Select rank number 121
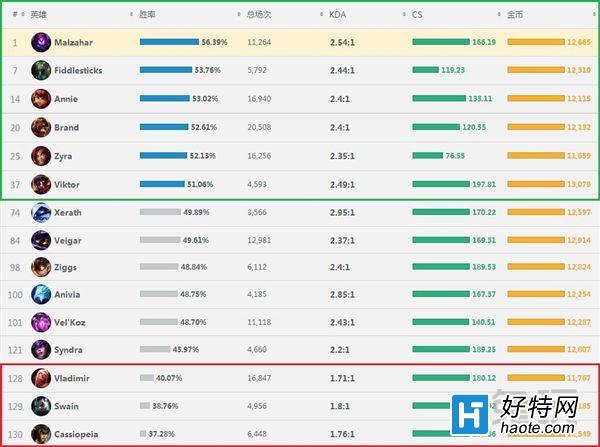Image resolution: width=600 pixels, height=447 pixels. coord(15,350)
